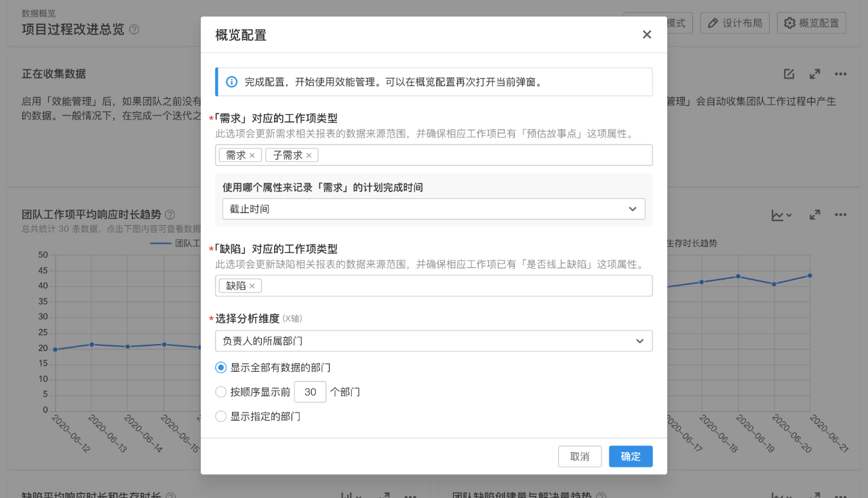
Task: Open the 负责人的所属部门 analysis dimension dropdown
Action: point(434,341)
